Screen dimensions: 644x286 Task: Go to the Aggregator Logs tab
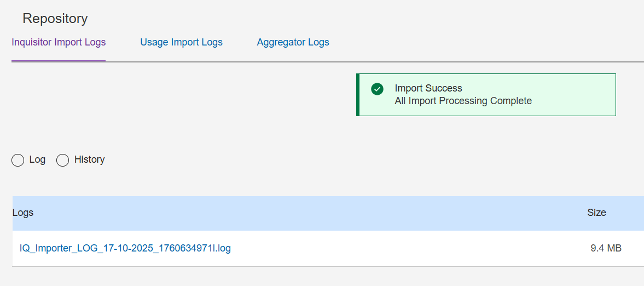[293, 42]
